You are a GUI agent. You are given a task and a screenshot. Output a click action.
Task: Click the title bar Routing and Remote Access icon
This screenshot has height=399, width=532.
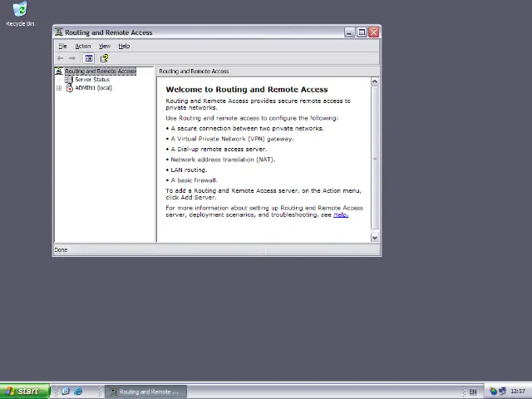tap(59, 32)
